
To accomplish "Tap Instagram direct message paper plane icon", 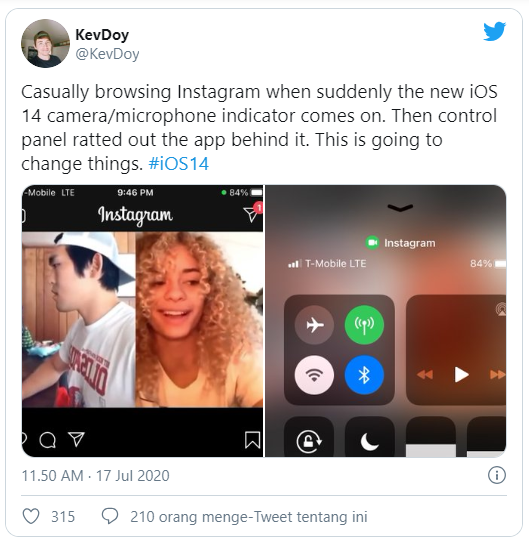I will coord(252,213).
